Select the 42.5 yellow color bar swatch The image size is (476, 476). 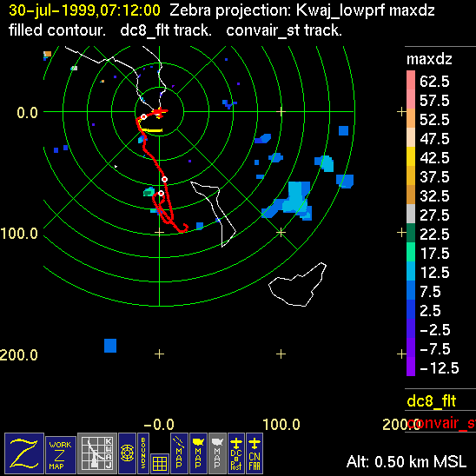click(411, 156)
